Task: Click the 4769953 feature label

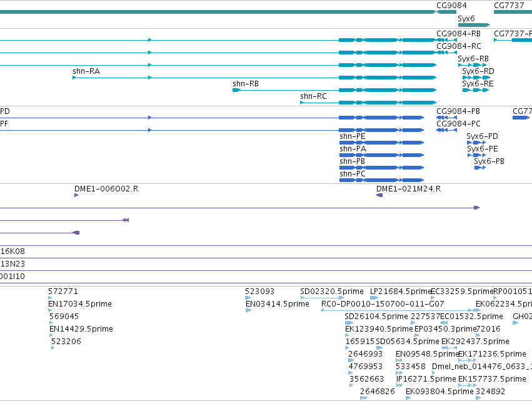Action: [x=366, y=367]
